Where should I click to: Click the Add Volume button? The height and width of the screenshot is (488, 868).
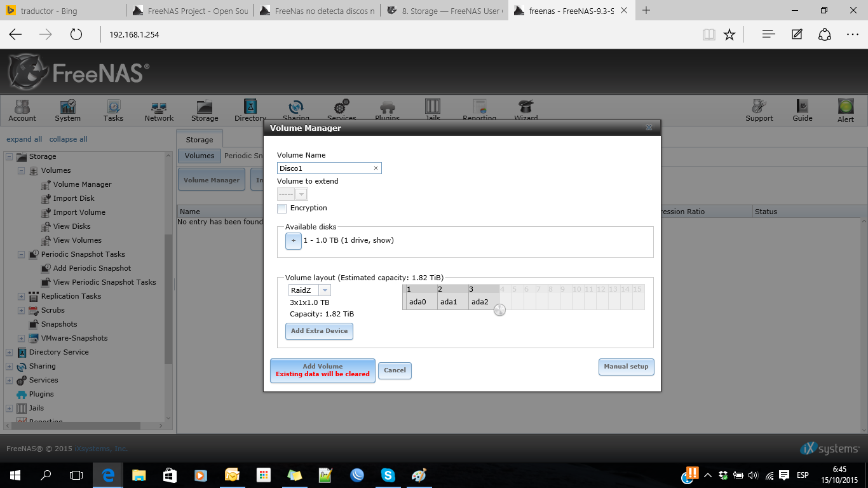323,370
